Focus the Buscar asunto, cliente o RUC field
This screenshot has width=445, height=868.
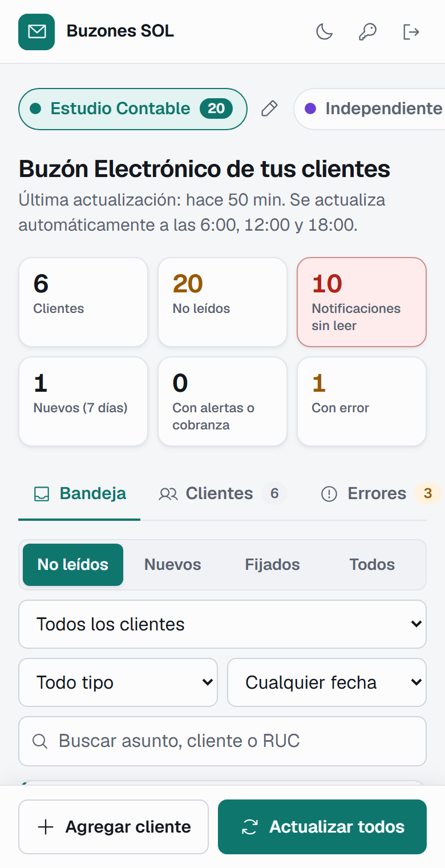[x=222, y=741]
